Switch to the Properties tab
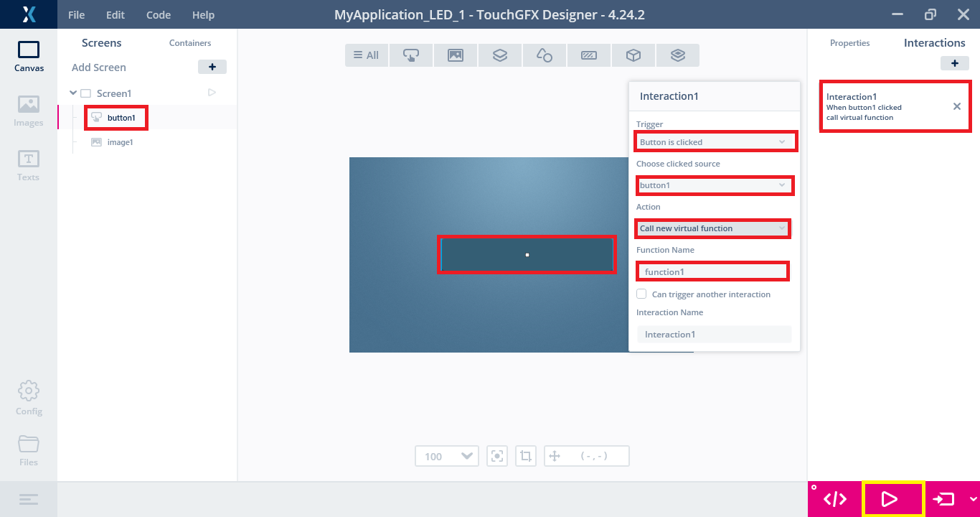 (850, 43)
